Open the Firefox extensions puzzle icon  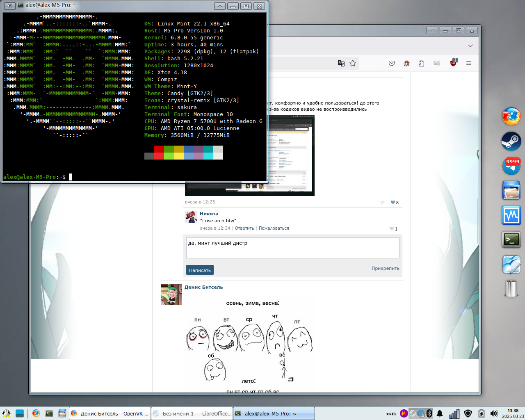(421, 63)
